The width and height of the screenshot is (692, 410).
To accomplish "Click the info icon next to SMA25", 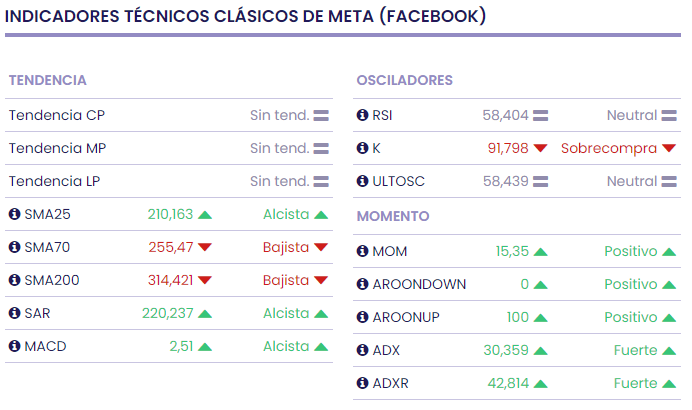I will [15, 214].
